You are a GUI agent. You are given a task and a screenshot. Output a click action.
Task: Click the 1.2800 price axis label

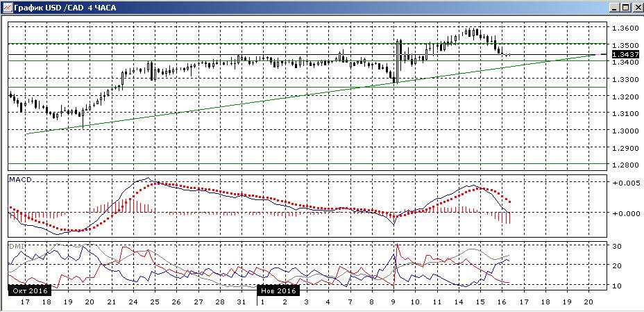click(x=624, y=165)
